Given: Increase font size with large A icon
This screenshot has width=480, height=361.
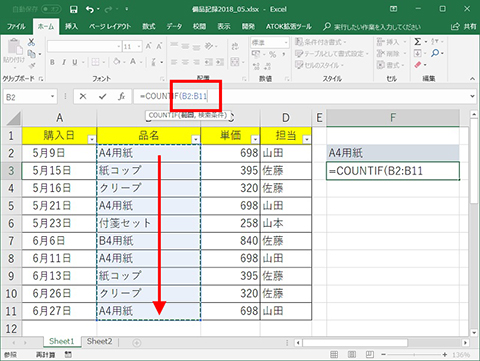Looking at the screenshot, I should click(x=148, y=46).
